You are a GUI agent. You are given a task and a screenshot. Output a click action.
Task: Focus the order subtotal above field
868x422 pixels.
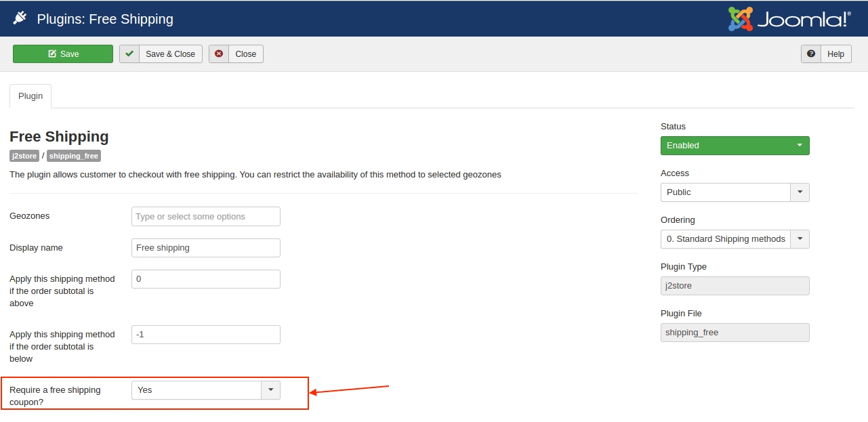205,279
